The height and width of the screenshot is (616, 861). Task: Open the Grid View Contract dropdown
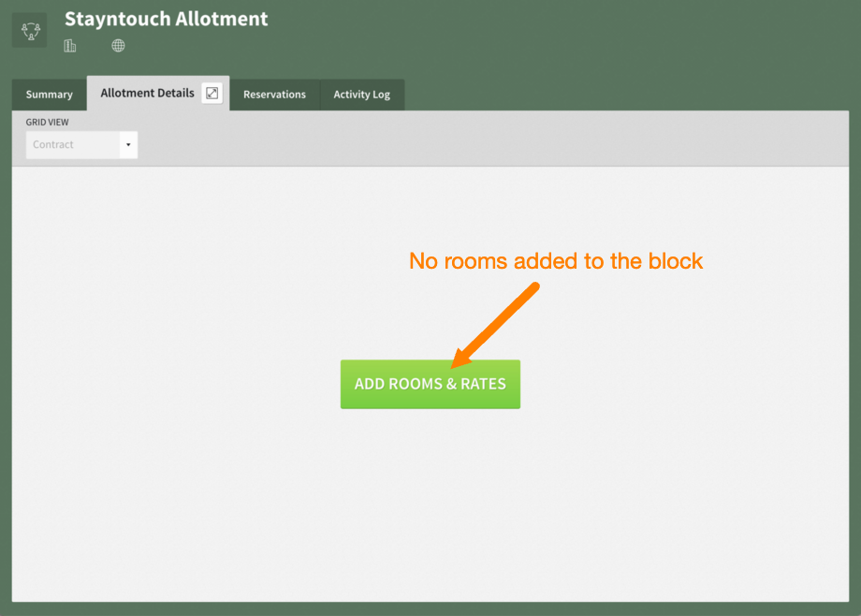81,144
